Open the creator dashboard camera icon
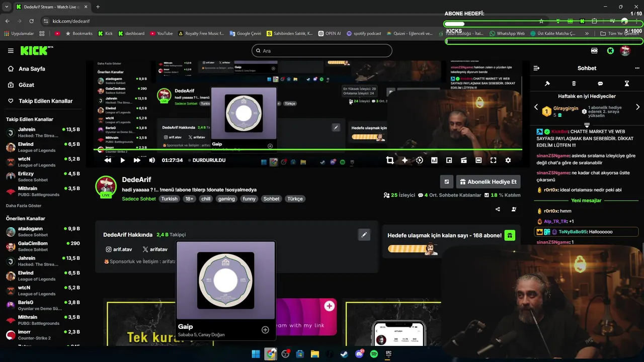The height and width of the screenshot is (362, 644). [x=595, y=51]
